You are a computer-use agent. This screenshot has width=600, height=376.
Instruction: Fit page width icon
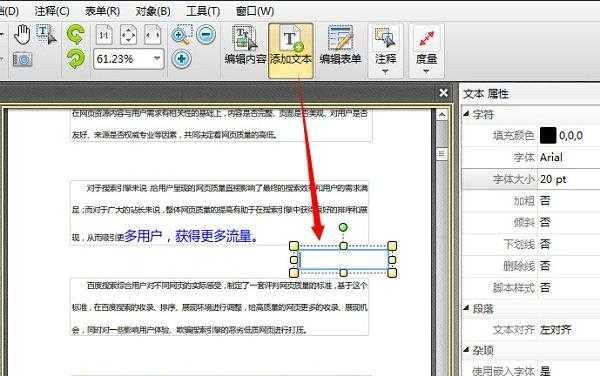point(152,35)
